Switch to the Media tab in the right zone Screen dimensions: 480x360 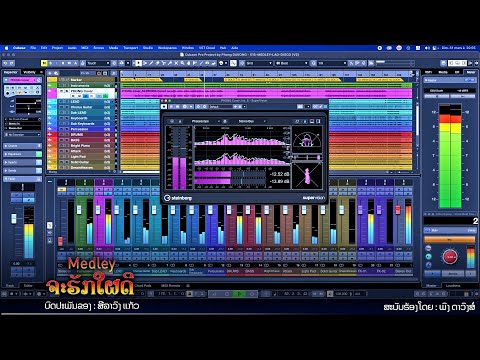[443, 72]
